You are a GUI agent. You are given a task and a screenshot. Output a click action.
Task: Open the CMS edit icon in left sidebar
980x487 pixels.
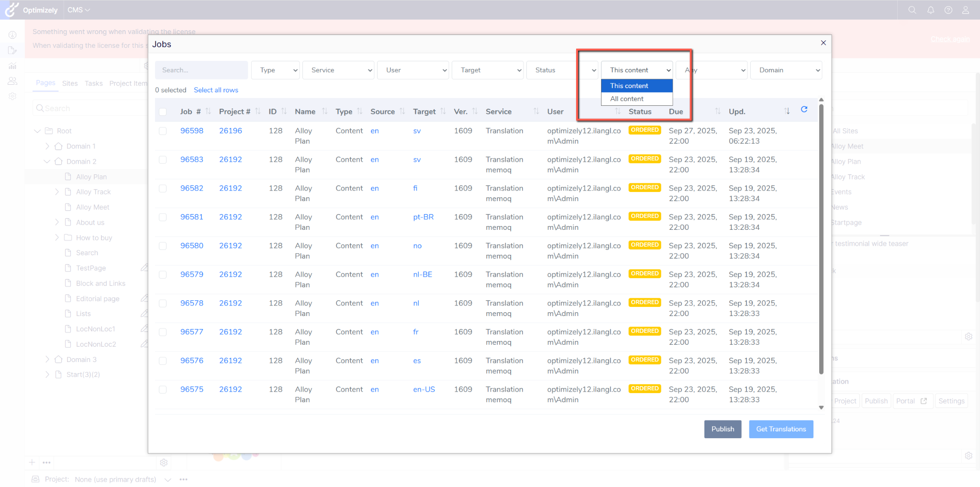12,50
